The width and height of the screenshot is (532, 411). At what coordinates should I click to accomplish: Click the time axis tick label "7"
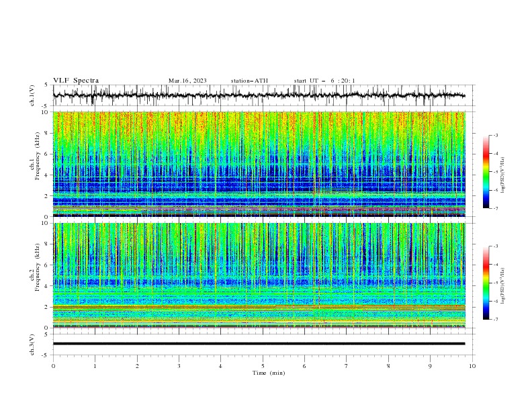347,366
